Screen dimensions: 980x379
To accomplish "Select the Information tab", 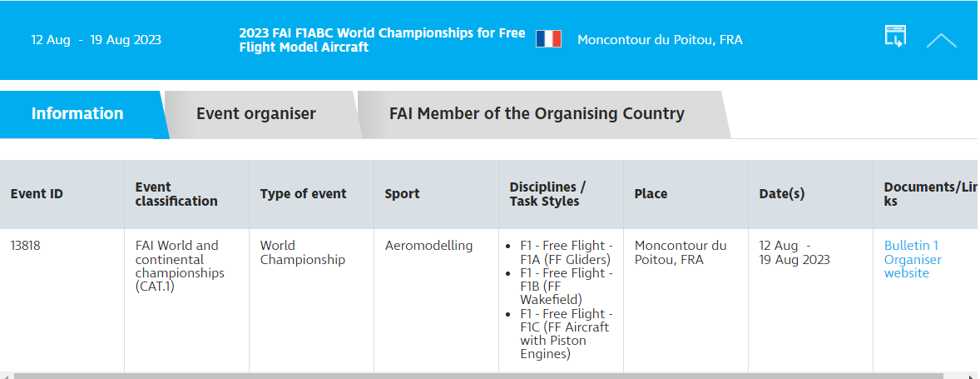I will (77, 114).
